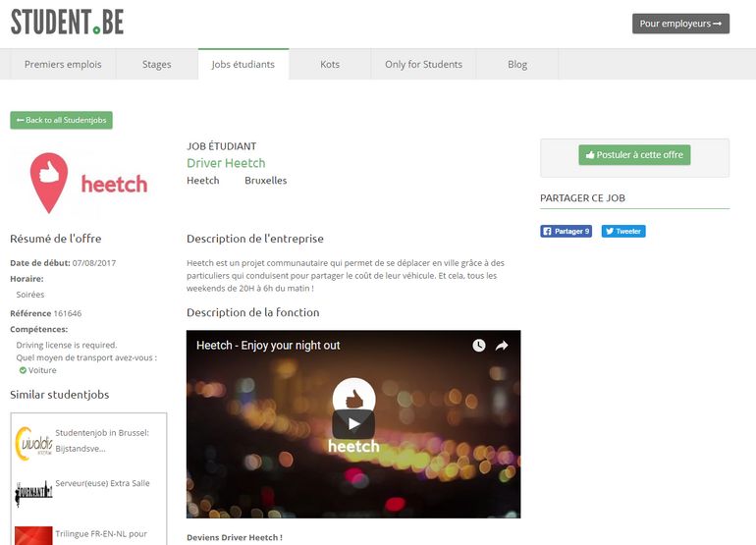Click the Voiture green checkmark icon
756x545 pixels.
click(23, 370)
